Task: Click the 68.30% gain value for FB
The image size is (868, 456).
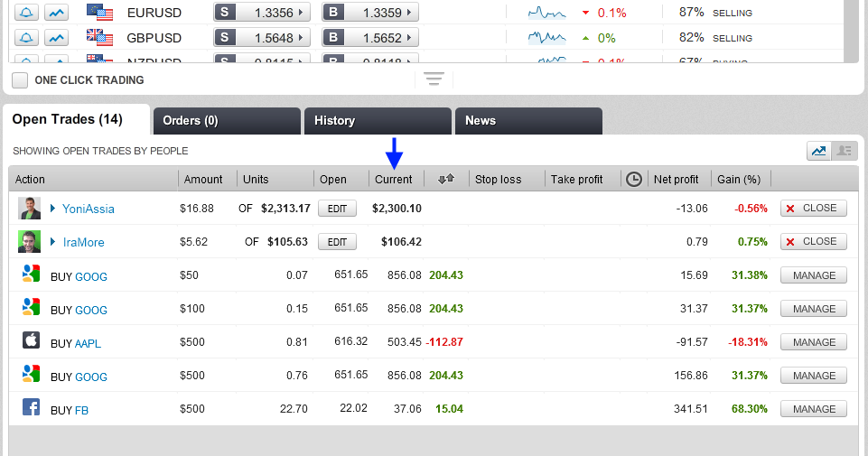Action: click(750, 409)
